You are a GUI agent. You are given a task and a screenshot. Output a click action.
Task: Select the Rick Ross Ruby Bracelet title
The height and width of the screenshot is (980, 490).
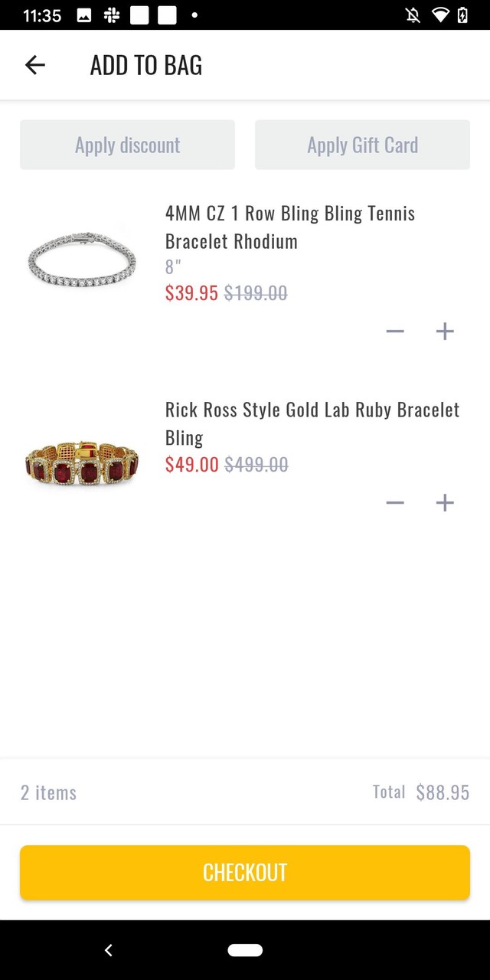(x=312, y=423)
